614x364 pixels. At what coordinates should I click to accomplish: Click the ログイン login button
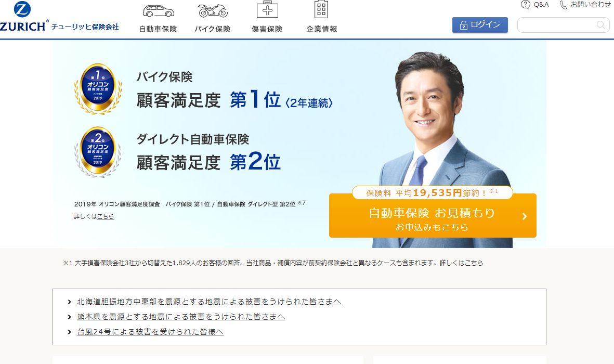(480, 24)
